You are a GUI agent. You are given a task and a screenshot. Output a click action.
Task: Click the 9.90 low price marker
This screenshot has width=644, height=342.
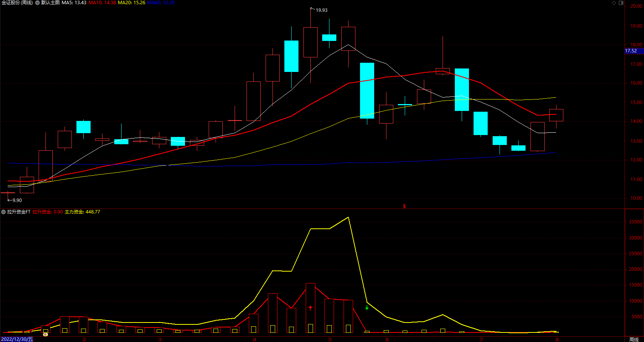(17, 200)
